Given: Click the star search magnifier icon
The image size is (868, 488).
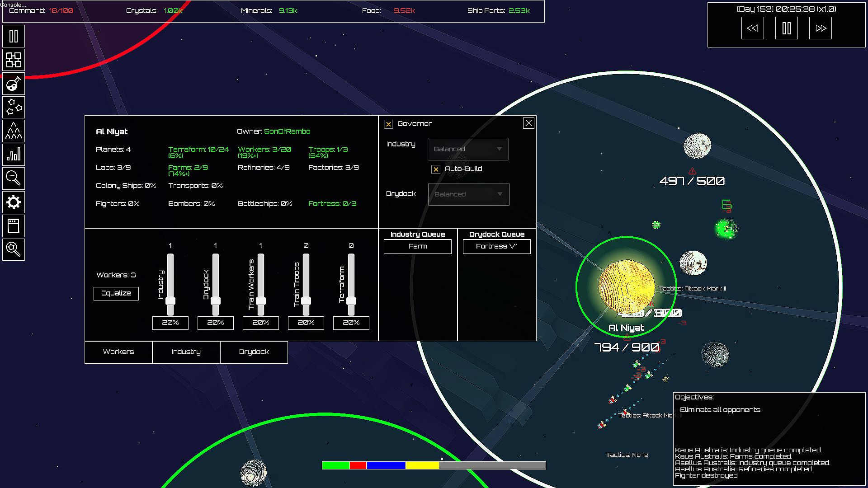Looking at the screenshot, I should [x=14, y=249].
